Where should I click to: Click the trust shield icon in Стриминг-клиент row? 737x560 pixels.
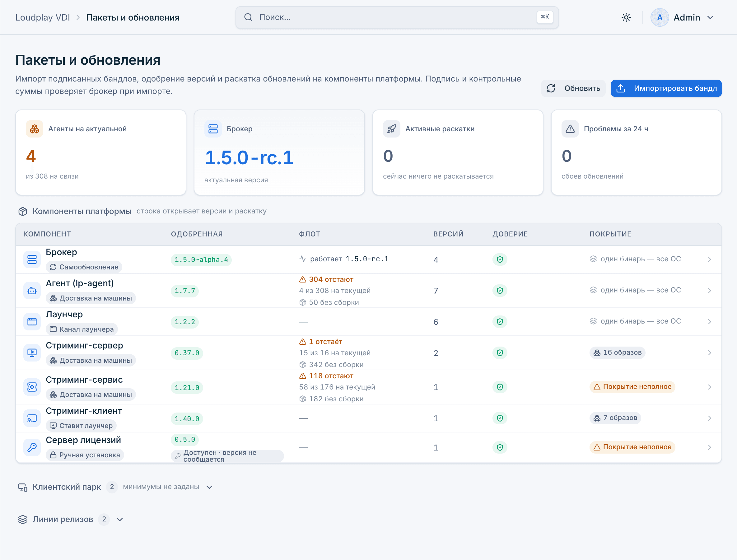500,418
